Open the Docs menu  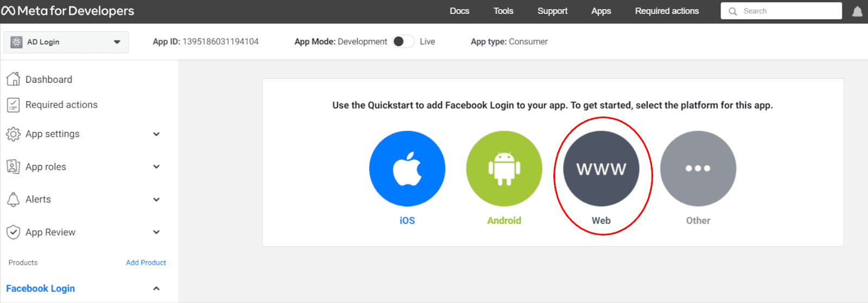click(459, 11)
